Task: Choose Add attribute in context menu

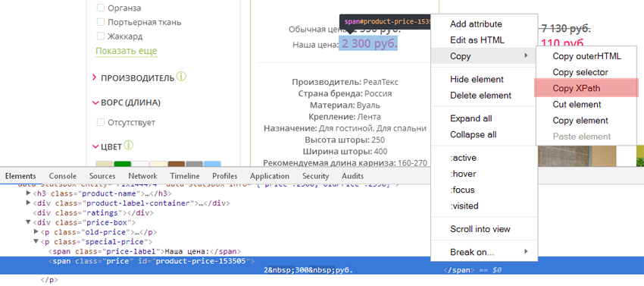Action: [x=476, y=24]
